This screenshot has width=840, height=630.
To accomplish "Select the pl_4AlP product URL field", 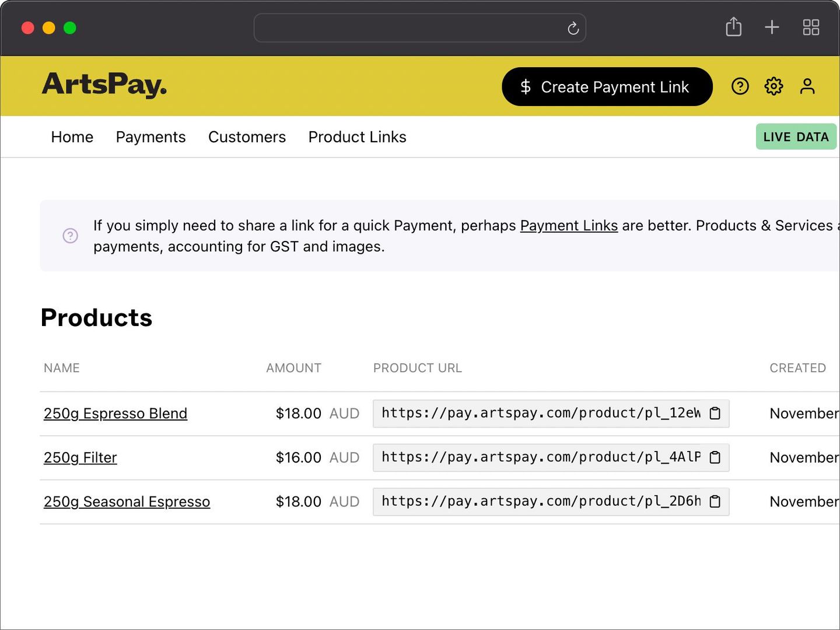I will (x=551, y=458).
